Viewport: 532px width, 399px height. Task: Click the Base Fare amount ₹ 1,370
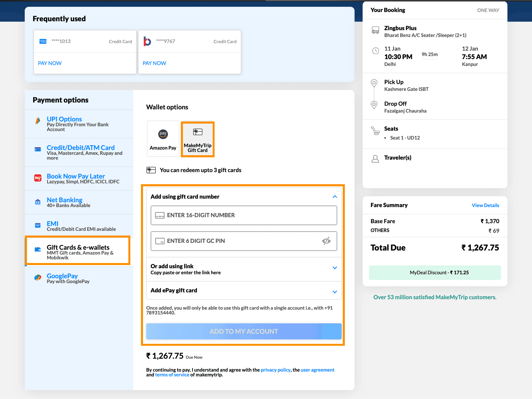[490, 221]
